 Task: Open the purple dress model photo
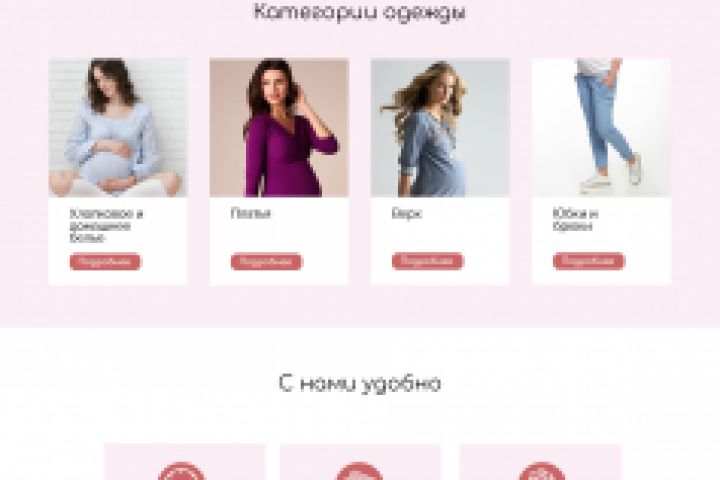click(x=279, y=128)
